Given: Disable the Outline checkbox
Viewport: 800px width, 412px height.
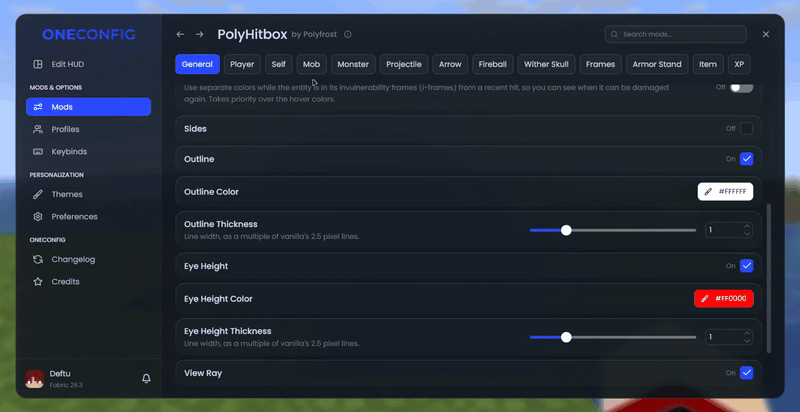Looking at the screenshot, I should point(746,159).
